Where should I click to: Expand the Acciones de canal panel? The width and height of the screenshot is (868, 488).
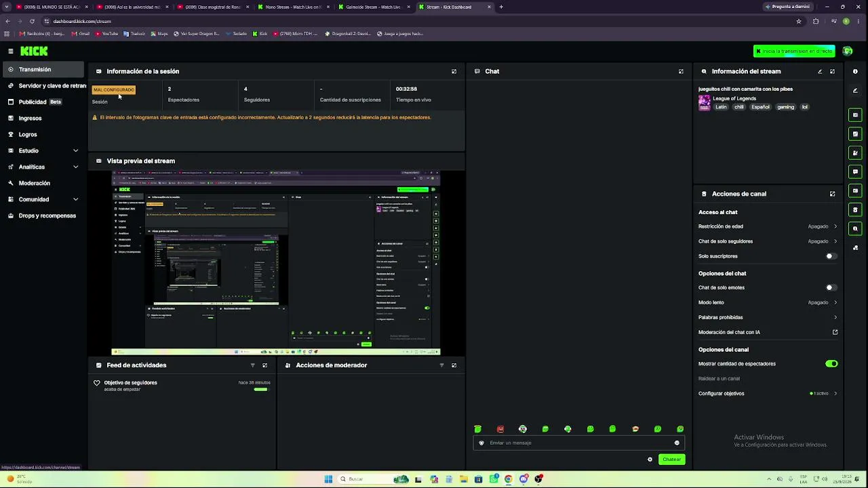coord(833,194)
